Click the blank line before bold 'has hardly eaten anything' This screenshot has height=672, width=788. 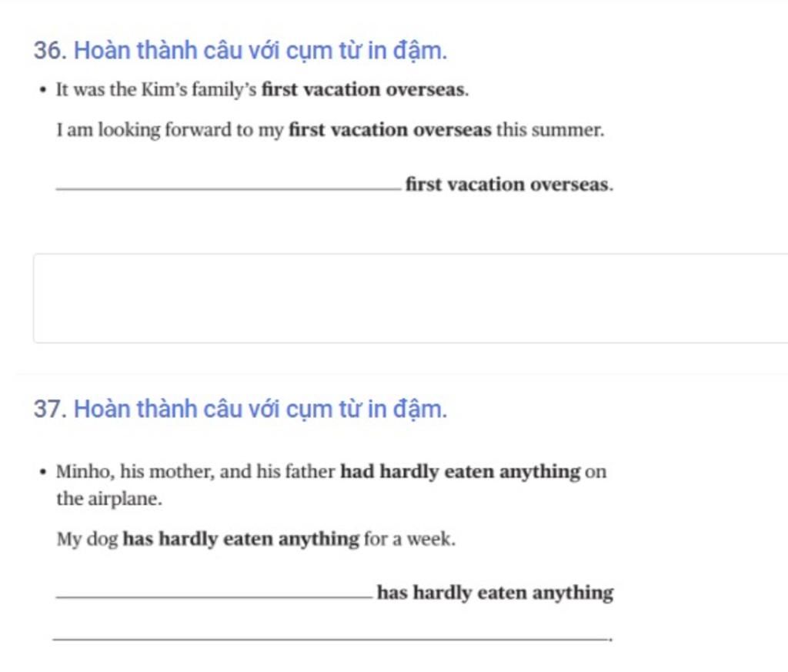click(x=215, y=597)
